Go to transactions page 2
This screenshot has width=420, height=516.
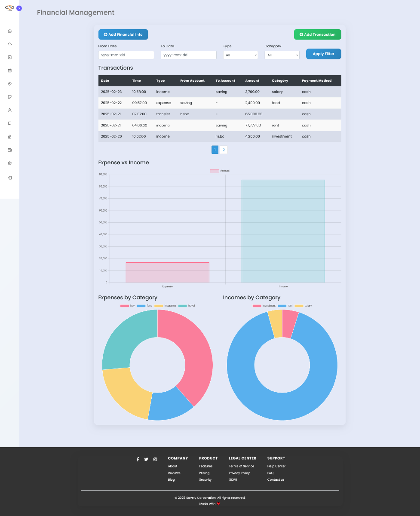224,150
